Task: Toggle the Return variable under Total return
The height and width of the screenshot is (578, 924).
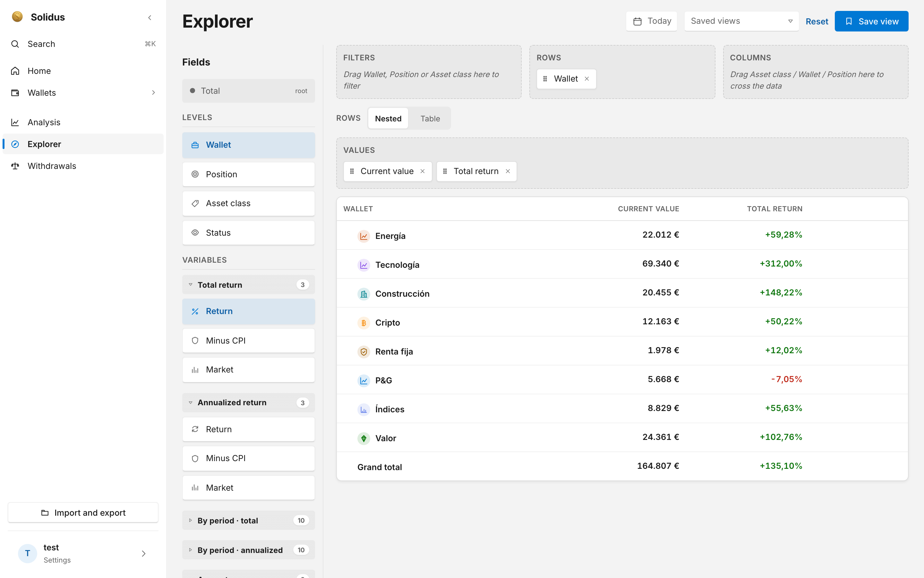Action: point(249,311)
